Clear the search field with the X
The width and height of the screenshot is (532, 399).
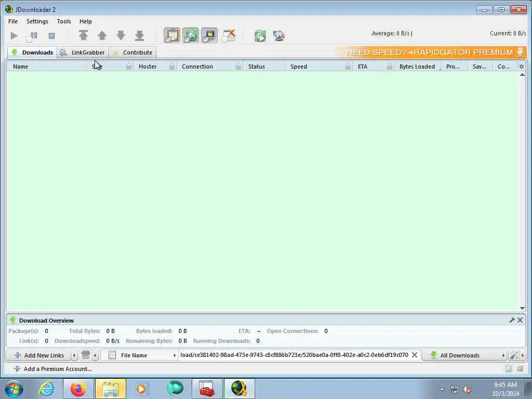tap(414, 355)
